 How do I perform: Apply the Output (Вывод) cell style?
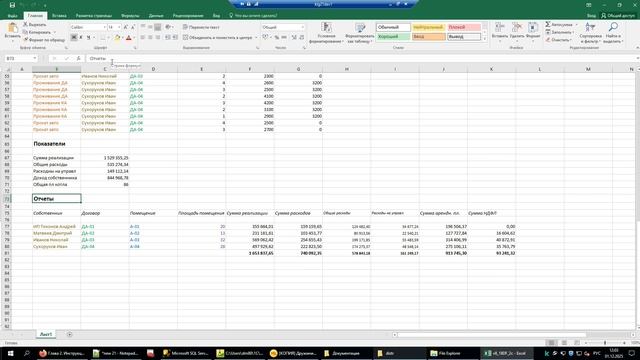pyautogui.click(x=464, y=37)
